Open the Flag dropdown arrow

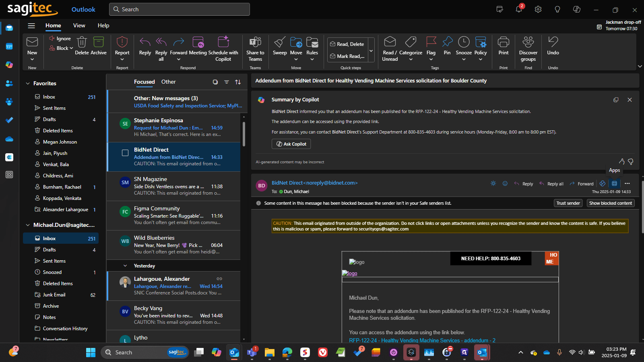tap(431, 60)
